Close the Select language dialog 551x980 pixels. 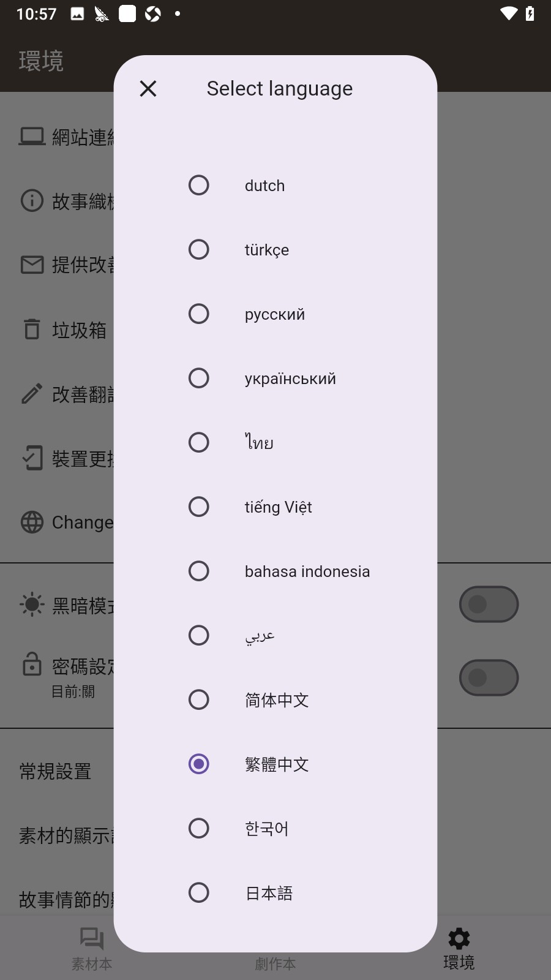coord(147,88)
